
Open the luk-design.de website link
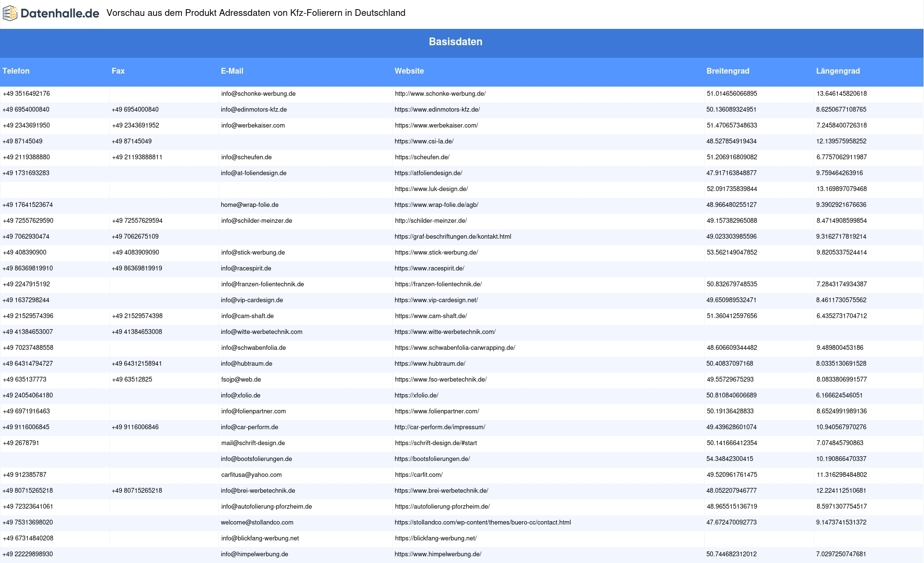(431, 189)
